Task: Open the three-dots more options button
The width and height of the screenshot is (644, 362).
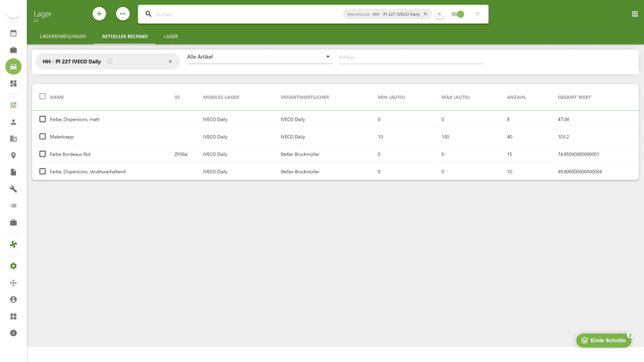Action: (123, 13)
